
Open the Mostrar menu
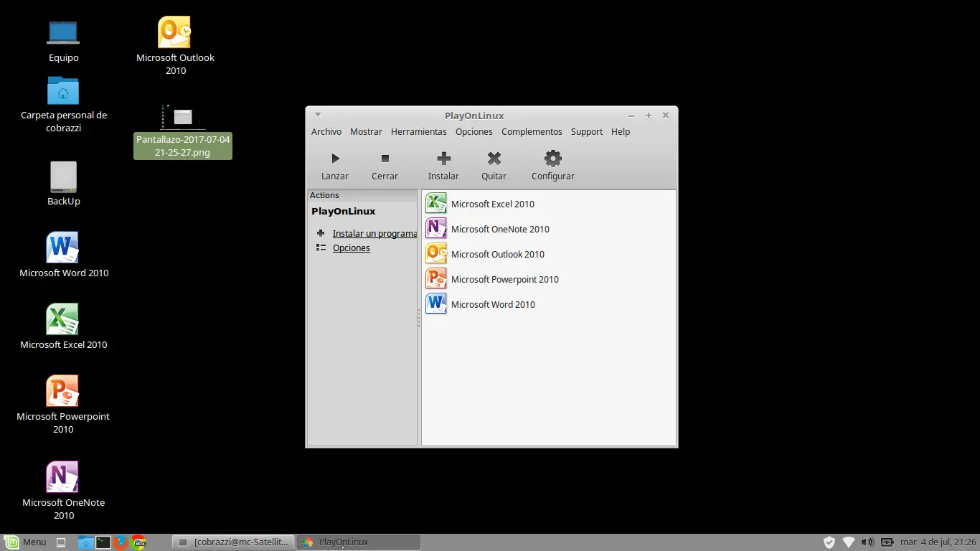tap(366, 131)
